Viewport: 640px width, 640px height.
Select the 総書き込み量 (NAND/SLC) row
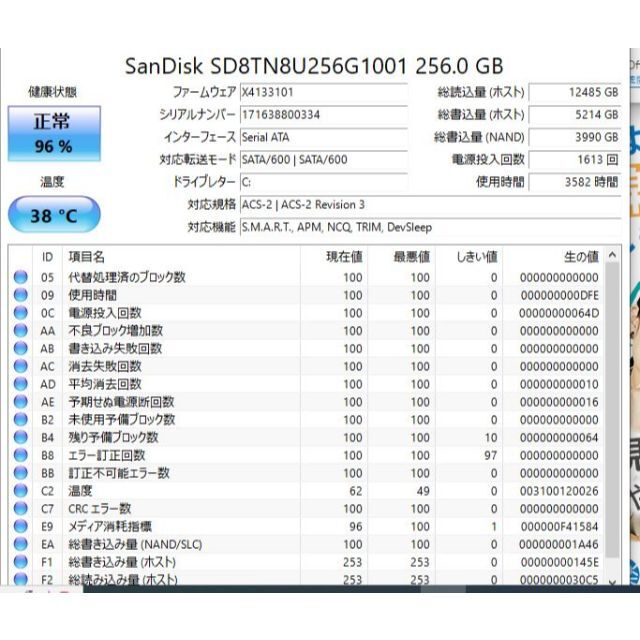coord(307,544)
